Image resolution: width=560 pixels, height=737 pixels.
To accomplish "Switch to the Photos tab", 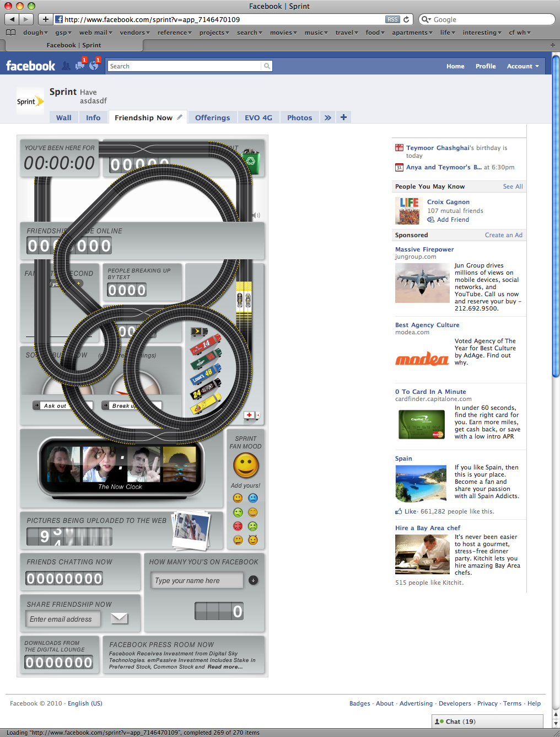I will [299, 118].
